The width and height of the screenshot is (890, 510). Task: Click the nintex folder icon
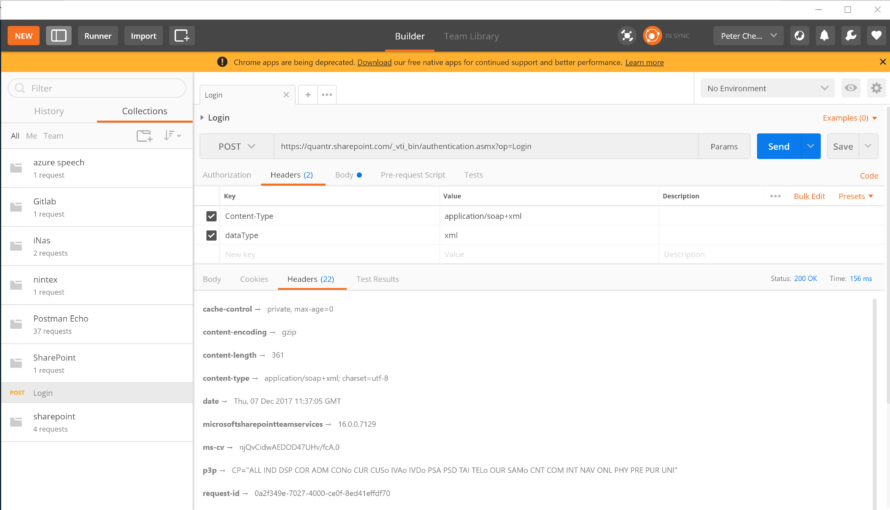16,285
